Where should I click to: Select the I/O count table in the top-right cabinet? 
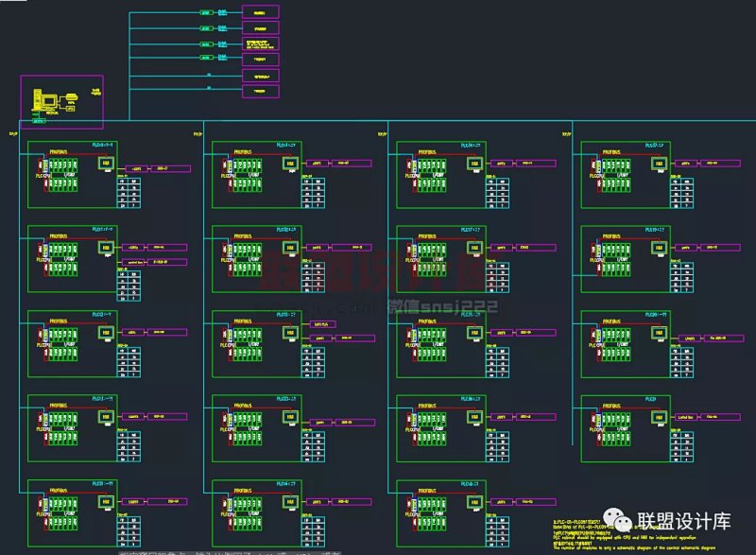[682, 194]
